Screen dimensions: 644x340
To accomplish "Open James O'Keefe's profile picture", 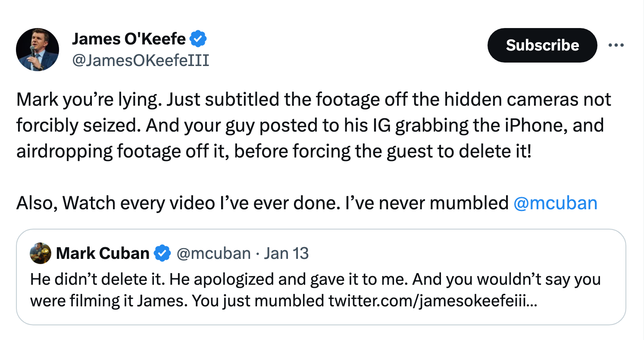I will [x=38, y=50].
